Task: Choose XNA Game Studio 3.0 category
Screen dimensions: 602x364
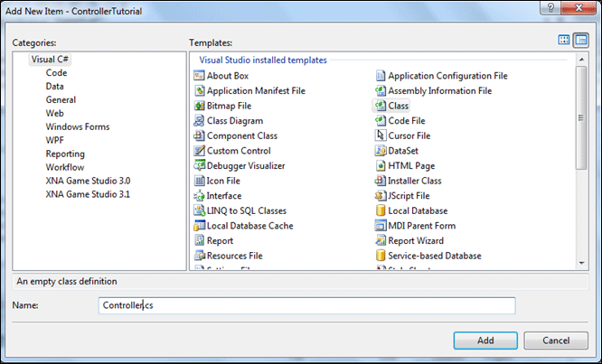Action: (88, 181)
